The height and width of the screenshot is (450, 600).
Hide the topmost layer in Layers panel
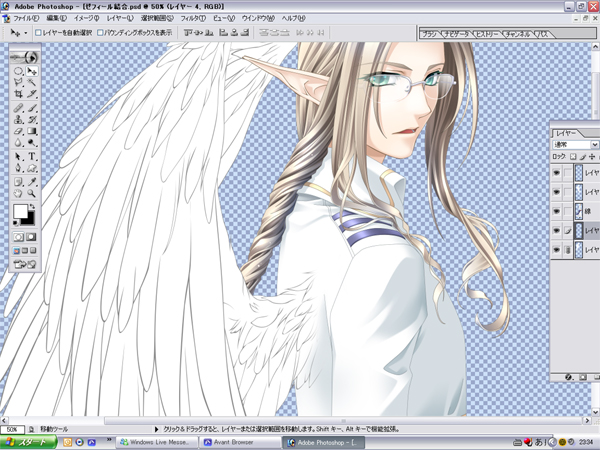point(556,173)
